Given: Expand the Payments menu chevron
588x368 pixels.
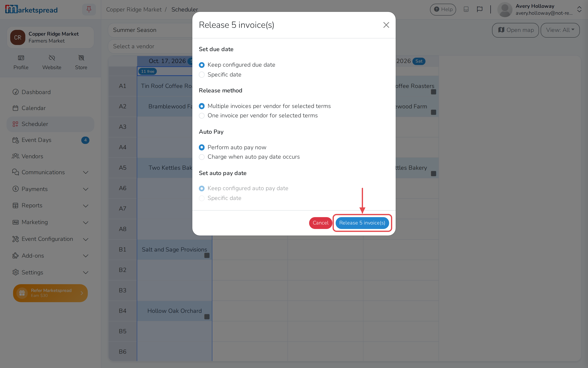Looking at the screenshot, I should pyautogui.click(x=86, y=189).
